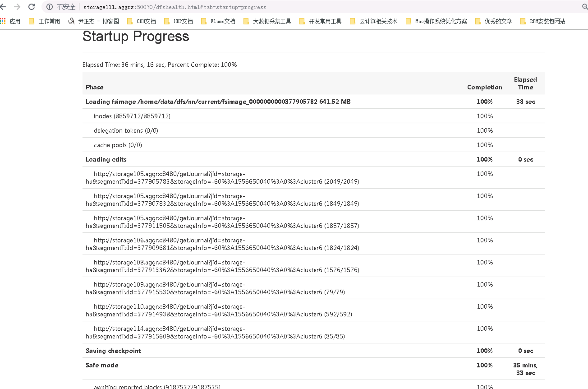The width and height of the screenshot is (588, 389).
Task: Click 100% completion for Safe mode
Action: [x=485, y=365]
